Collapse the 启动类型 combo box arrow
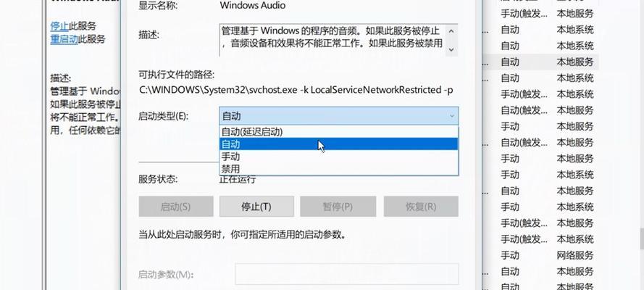644x290 pixels. (452, 116)
